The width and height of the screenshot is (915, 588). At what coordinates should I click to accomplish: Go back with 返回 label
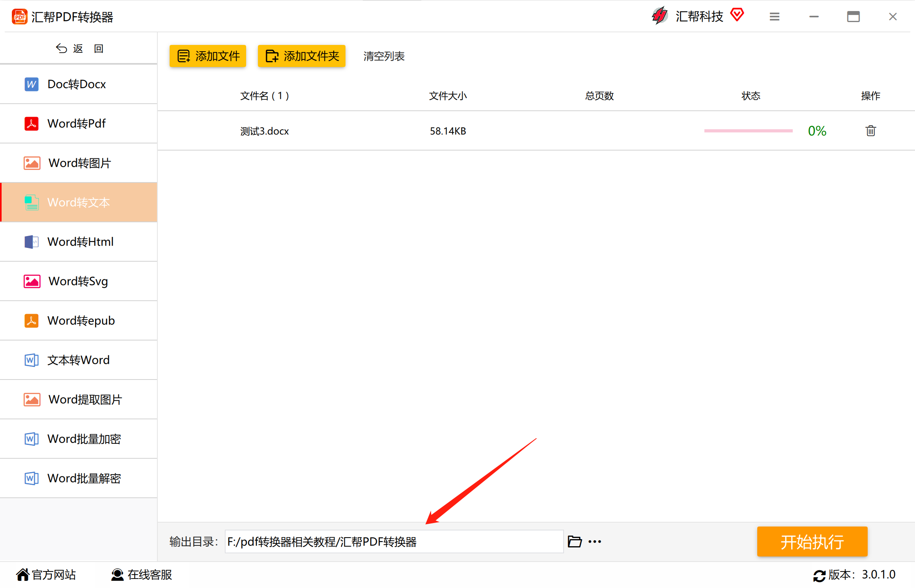88,48
